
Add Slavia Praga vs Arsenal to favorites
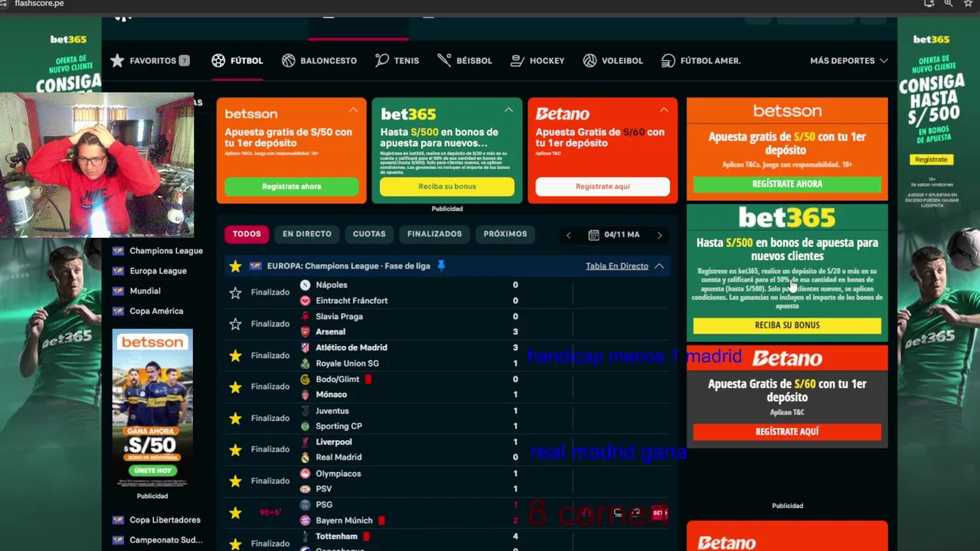235,324
